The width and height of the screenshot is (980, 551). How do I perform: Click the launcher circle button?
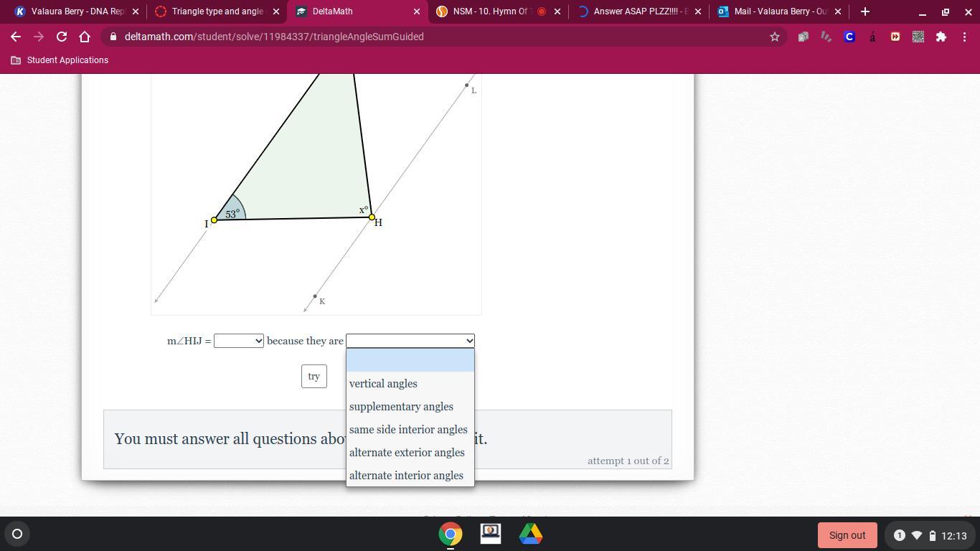pos(17,534)
